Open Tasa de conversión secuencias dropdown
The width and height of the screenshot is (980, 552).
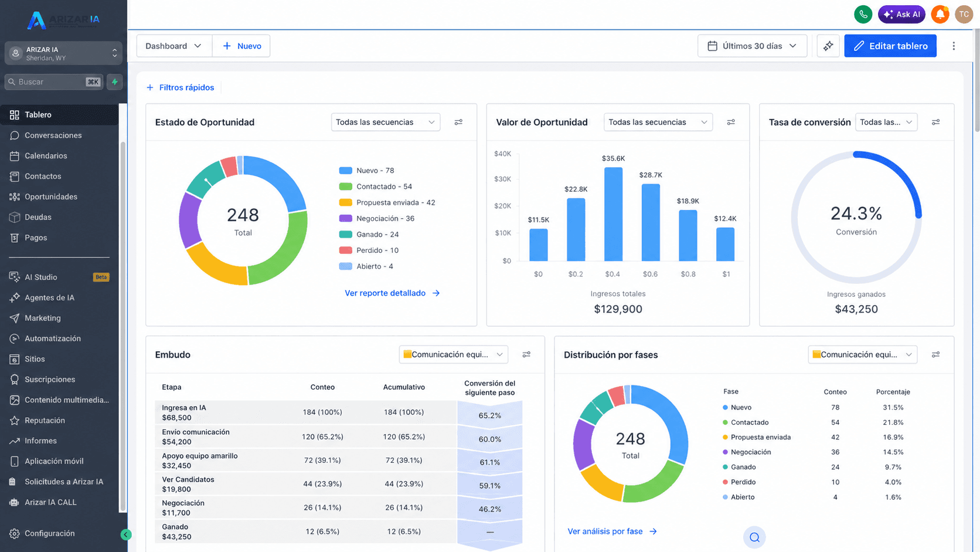886,122
